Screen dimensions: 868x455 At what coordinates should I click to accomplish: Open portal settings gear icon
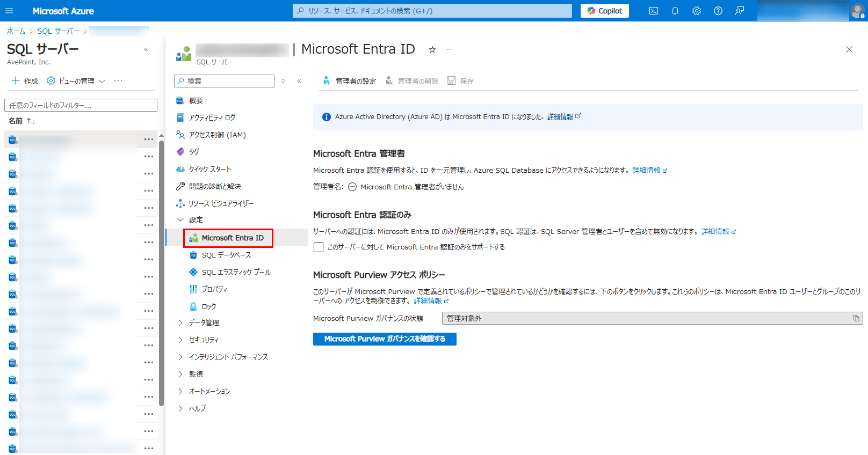tap(697, 11)
